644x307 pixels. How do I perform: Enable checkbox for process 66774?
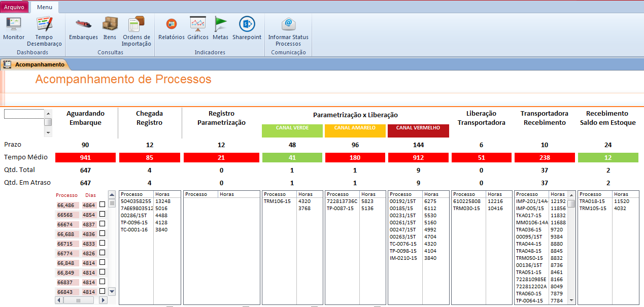tap(103, 253)
